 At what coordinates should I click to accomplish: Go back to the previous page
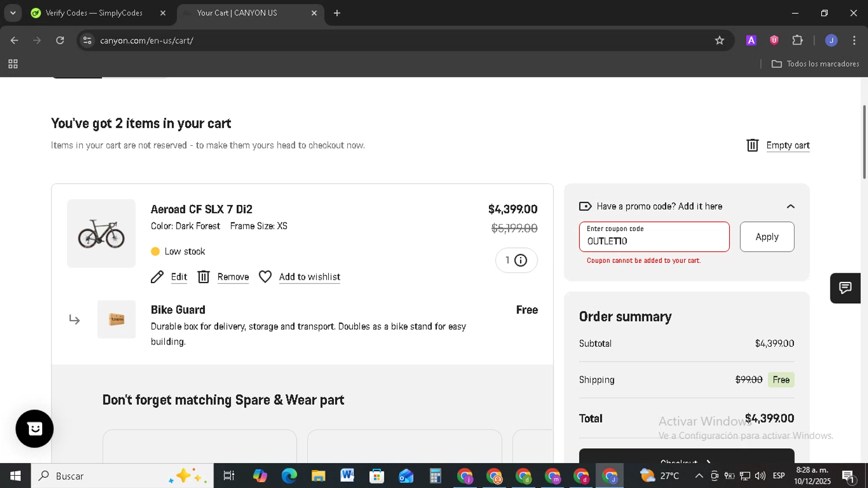pos(14,41)
